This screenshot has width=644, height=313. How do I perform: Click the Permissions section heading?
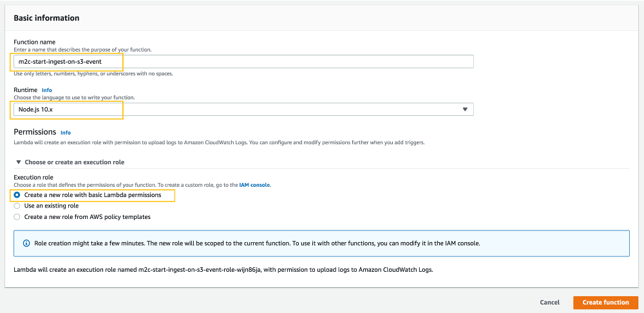tap(35, 132)
